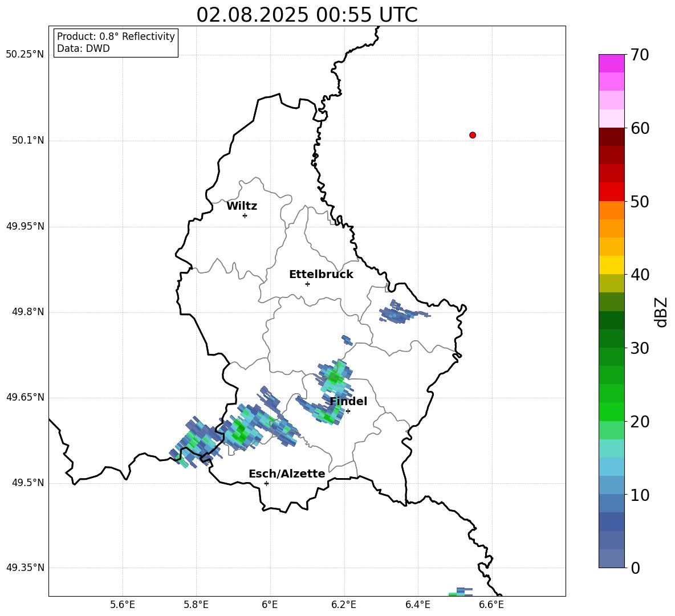Click the radar echo at the bottom map edge
The width and height of the screenshot is (675, 616).
coord(460,592)
